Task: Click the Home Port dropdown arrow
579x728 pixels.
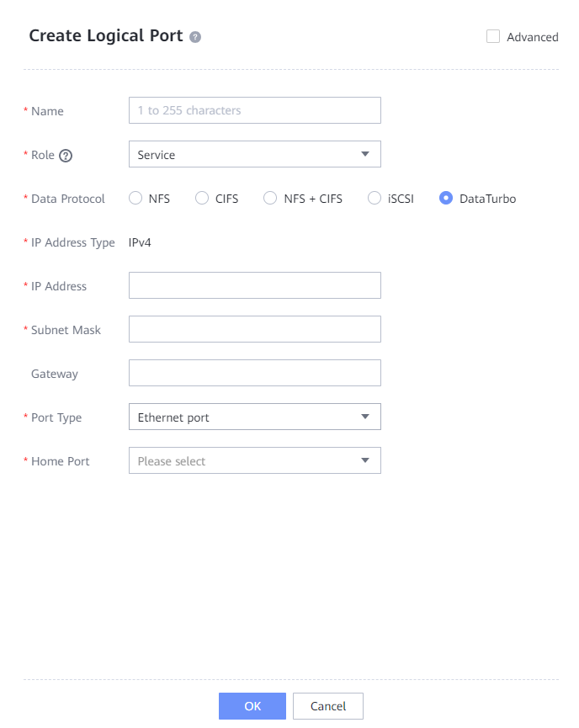Action: (365, 460)
